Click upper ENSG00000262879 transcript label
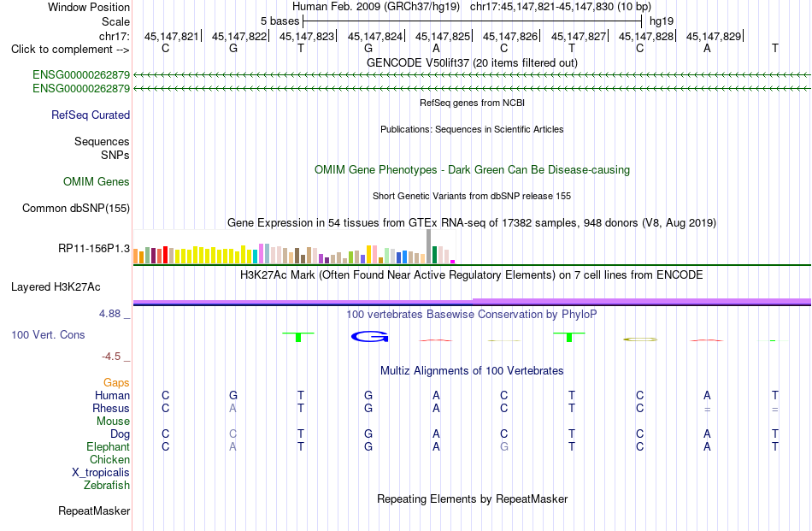The height and width of the screenshot is (531, 812). [81, 74]
